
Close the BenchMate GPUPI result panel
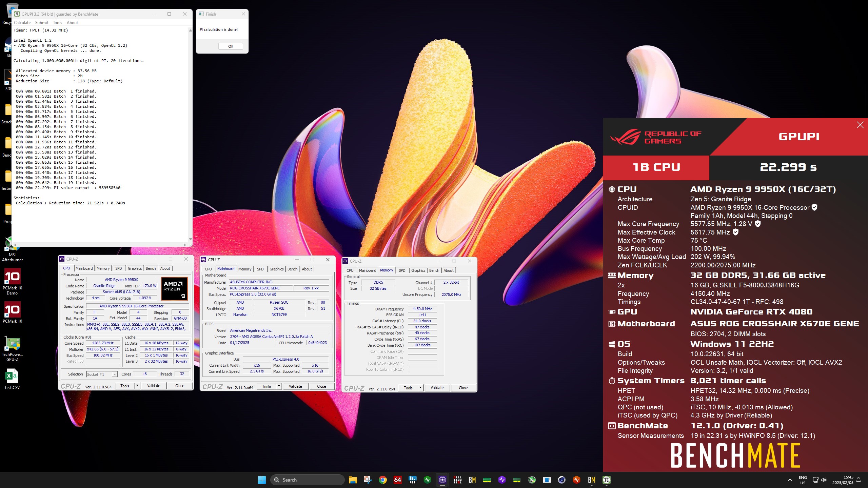(860, 125)
